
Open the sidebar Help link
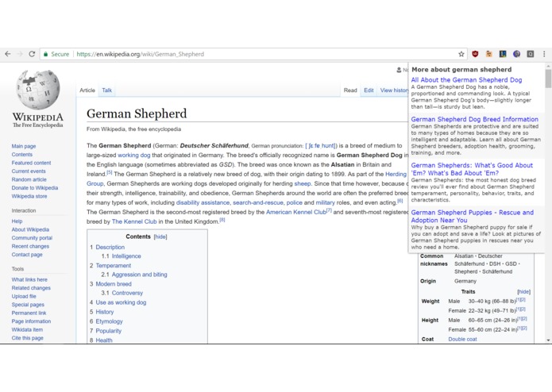(17, 221)
